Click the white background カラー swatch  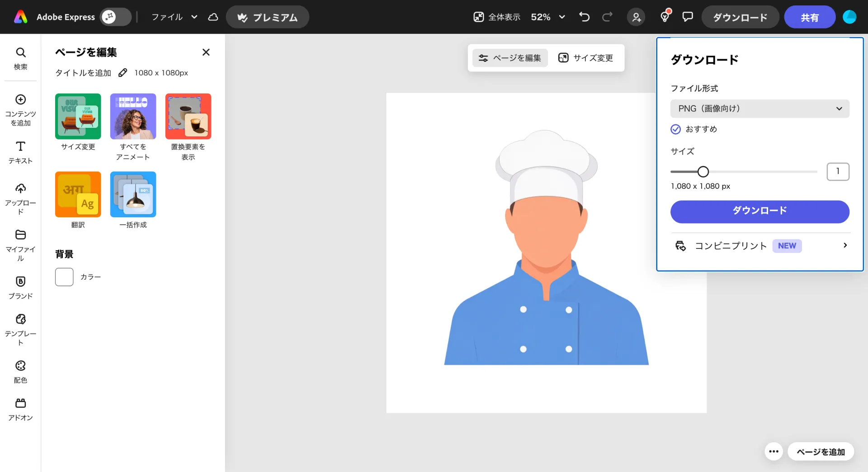click(64, 277)
